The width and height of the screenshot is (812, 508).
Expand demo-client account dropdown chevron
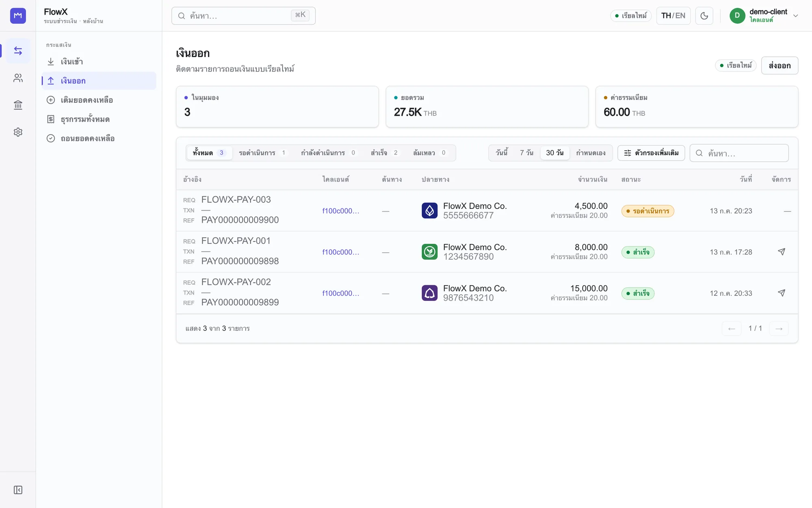[x=795, y=16]
